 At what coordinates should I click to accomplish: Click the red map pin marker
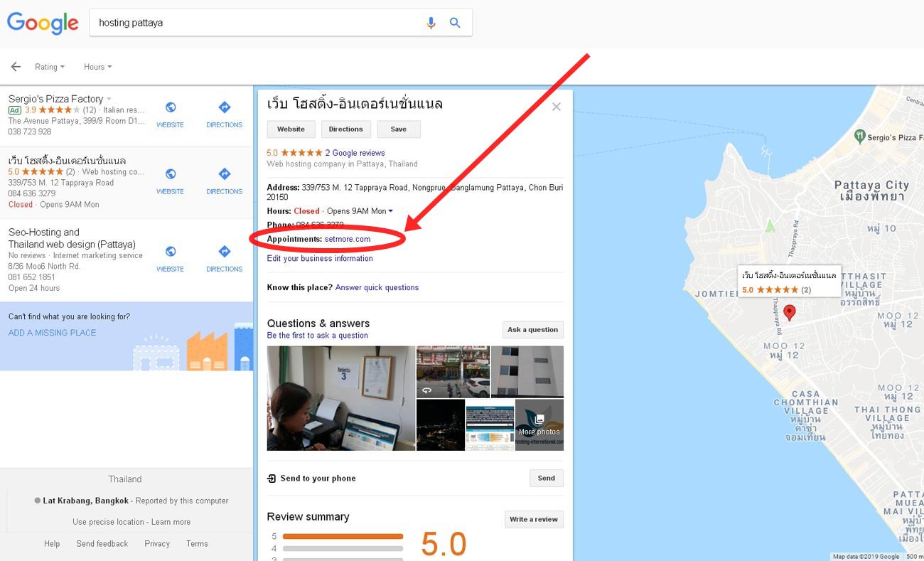(x=789, y=312)
